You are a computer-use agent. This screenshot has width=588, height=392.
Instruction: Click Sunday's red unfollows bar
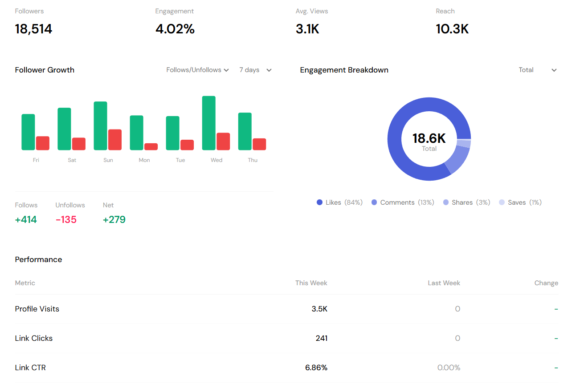click(x=115, y=139)
